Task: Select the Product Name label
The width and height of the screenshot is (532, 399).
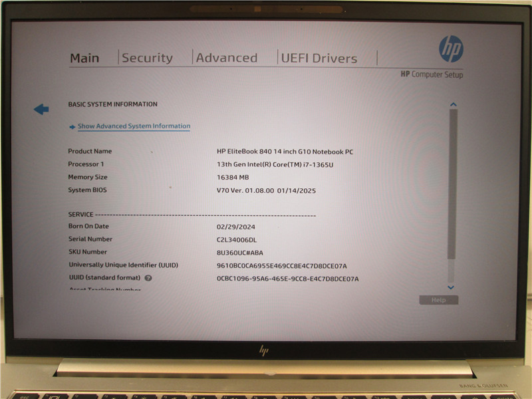Action: 90,151
